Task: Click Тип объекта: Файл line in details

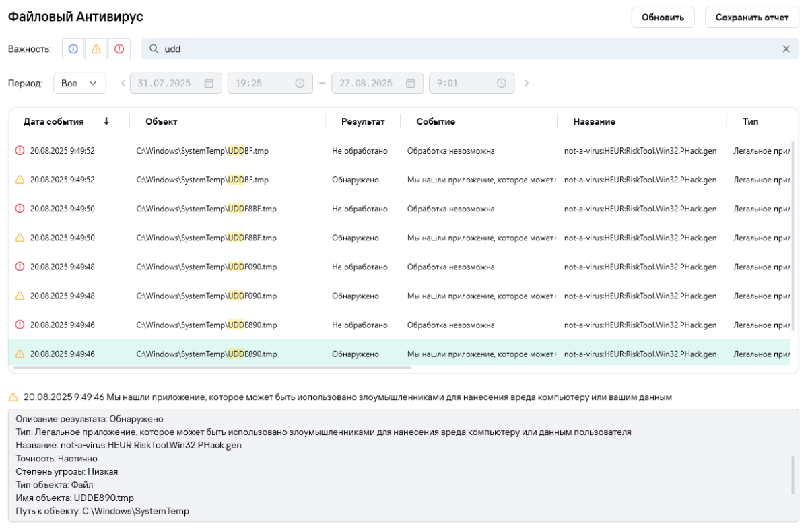Action: click(55, 485)
